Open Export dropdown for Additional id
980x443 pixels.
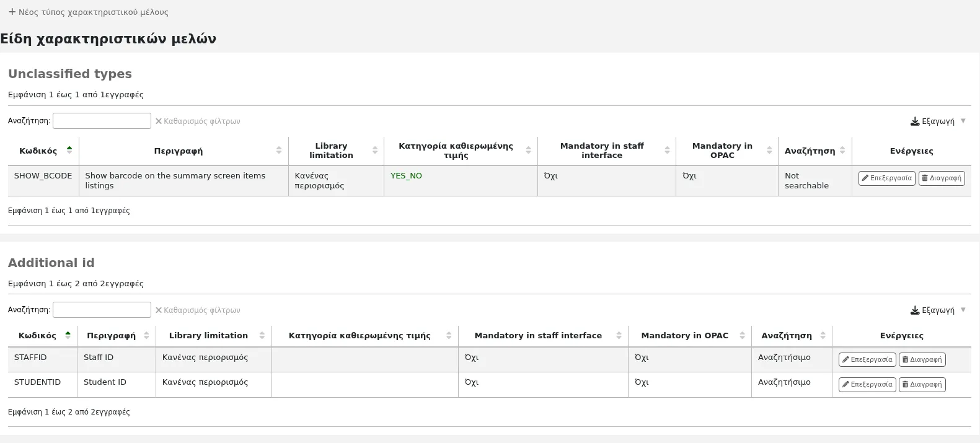coord(938,310)
